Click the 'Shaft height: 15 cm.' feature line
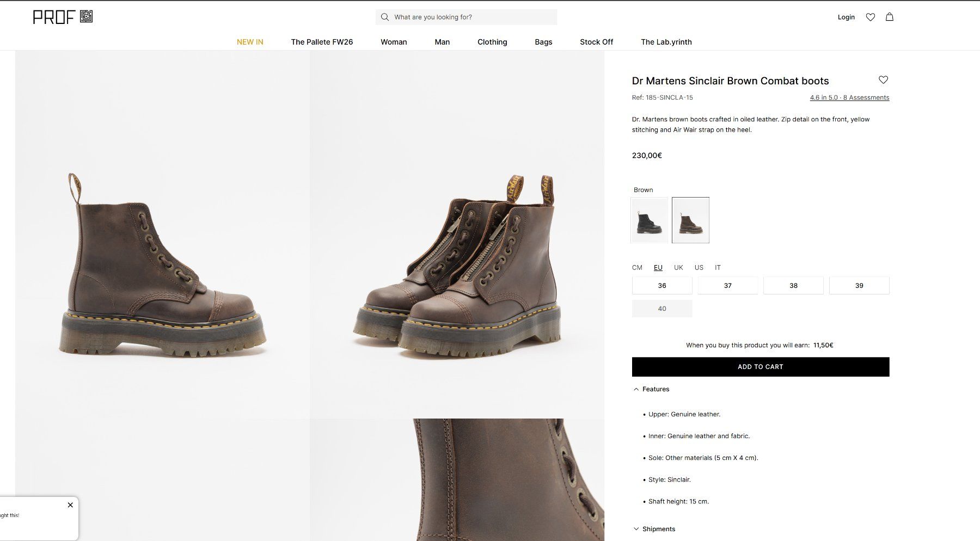Screen dimensions: 980x541 [678, 501]
